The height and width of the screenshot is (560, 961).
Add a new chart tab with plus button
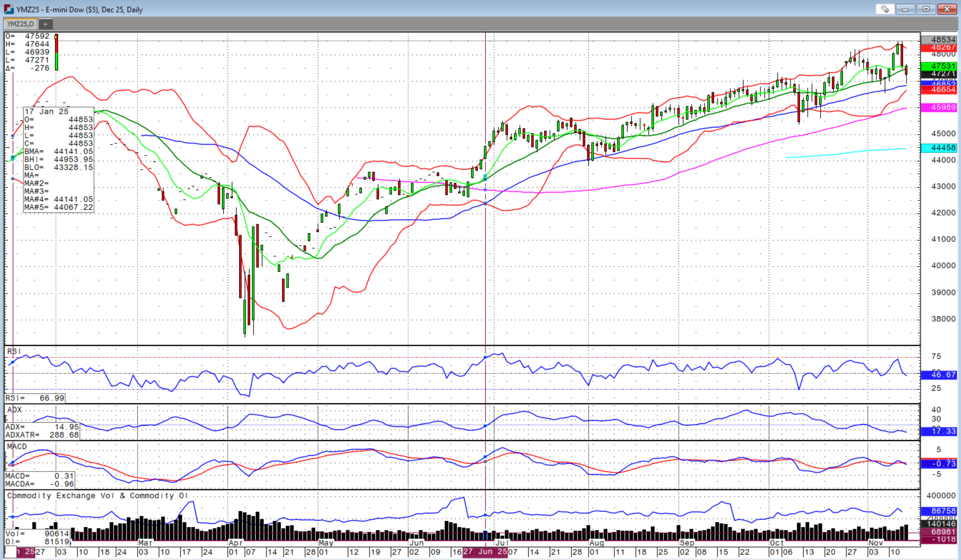coord(45,24)
